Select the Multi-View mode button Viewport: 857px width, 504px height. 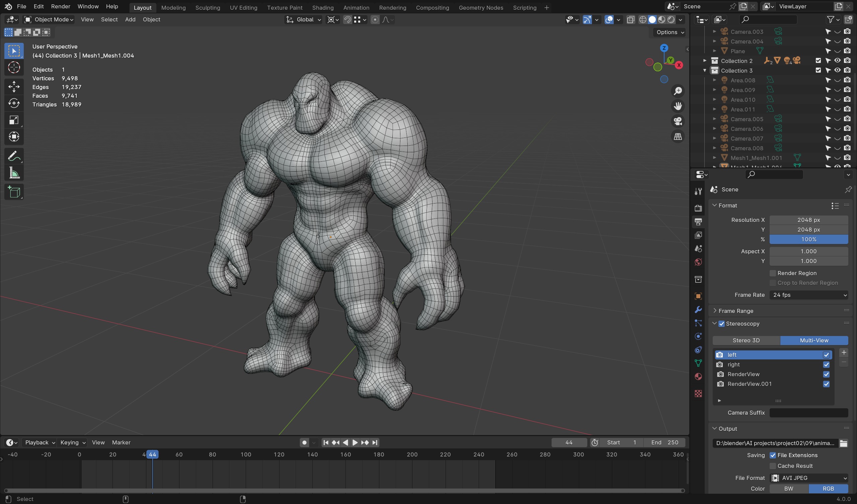point(814,340)
